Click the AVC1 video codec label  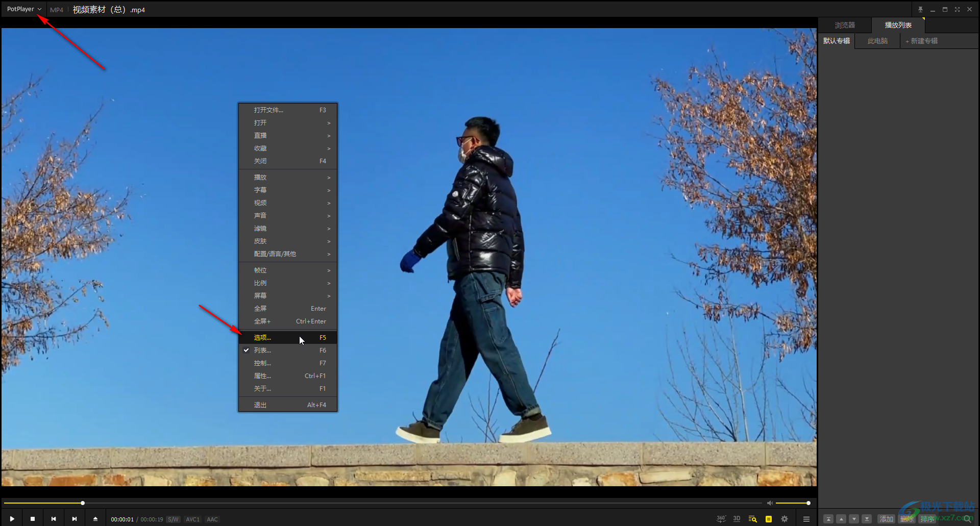pos(193,519)
